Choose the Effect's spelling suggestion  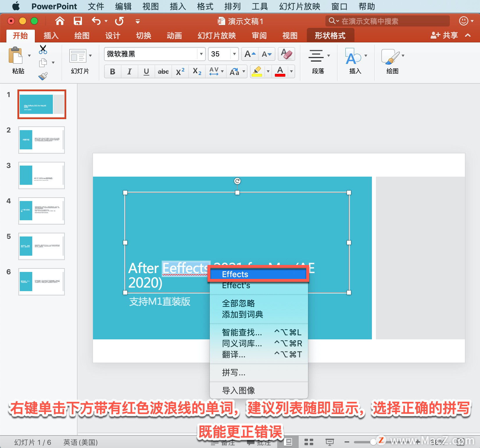pyautogui.click(x=259, y=286)
